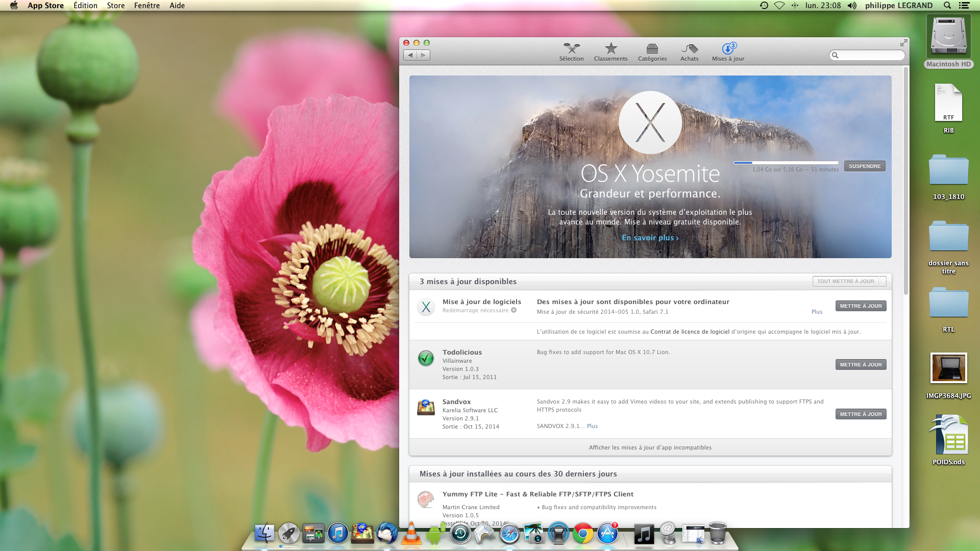Open the Aide menu
Screen dimensions: 980x551
[x=177, y=6]
